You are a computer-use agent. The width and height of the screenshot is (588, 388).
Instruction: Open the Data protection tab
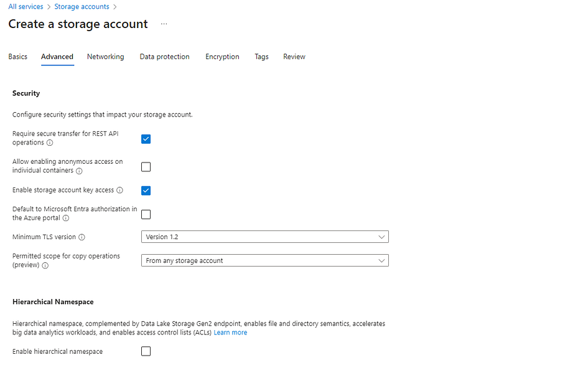(165, 57)
